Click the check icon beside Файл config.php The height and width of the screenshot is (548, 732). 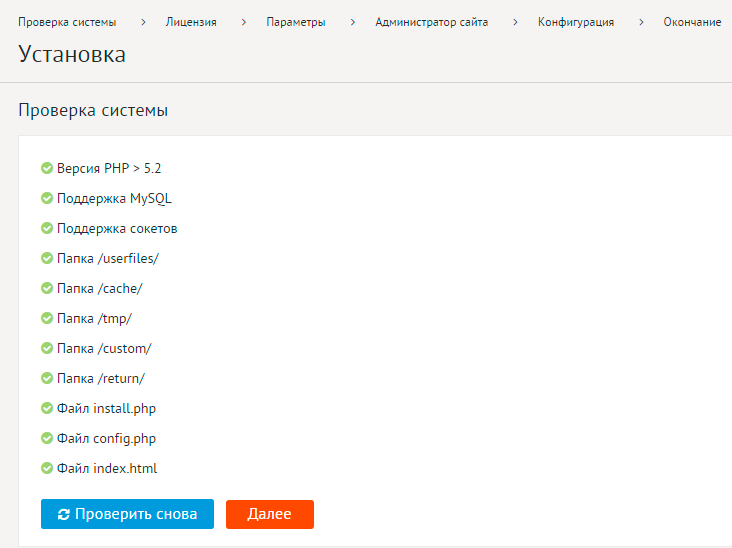pos(47,438)
